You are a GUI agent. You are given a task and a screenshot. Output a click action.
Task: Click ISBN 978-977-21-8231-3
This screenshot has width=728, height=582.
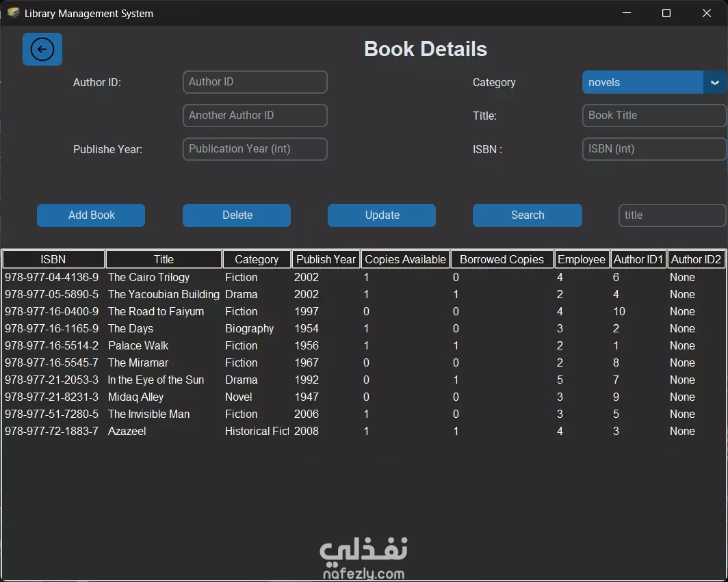(x=51, y=397)
